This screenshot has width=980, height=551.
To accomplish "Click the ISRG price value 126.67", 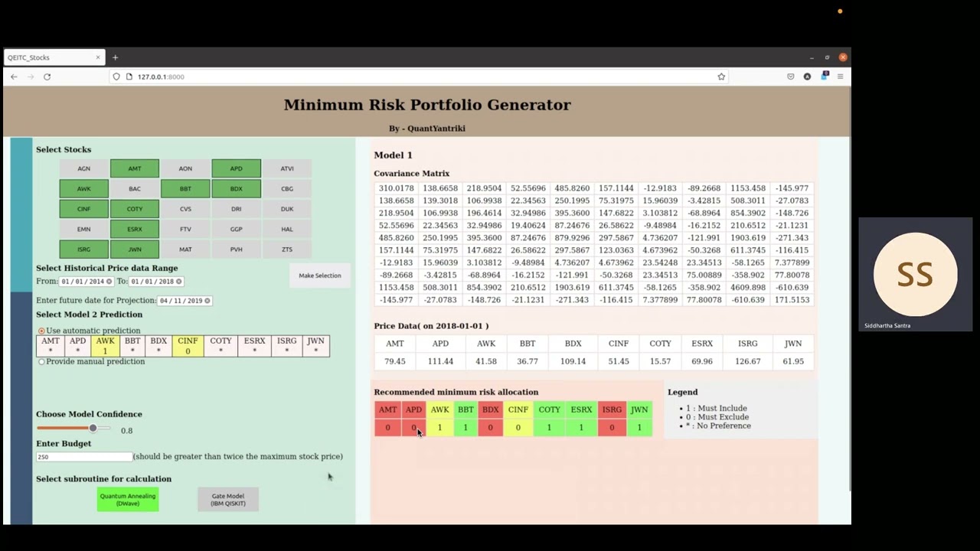I will [747, 361].
